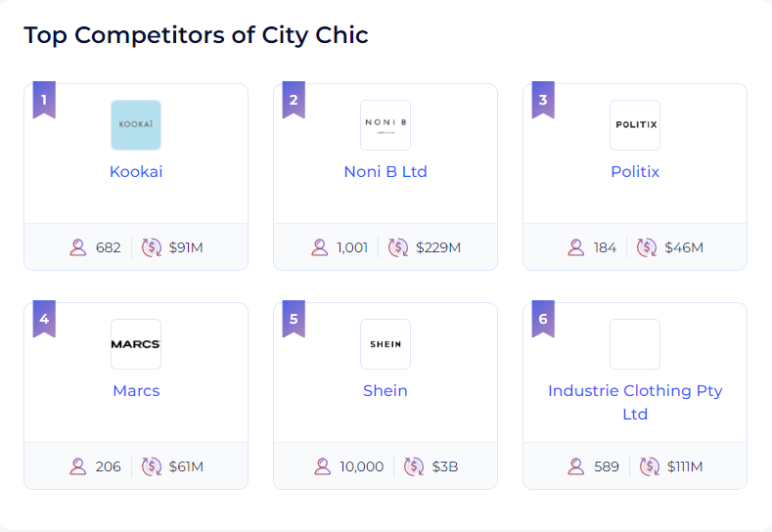This screenshot has width=772, height=532.
Task: Click the Noni B logo thumbnail
Action: click(x=386, y=125)
